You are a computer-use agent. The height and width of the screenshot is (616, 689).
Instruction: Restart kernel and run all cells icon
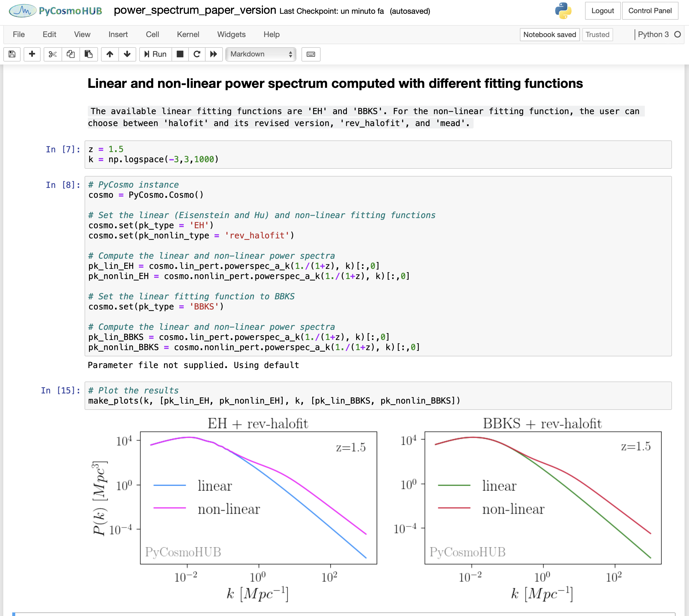click(214, 54)
